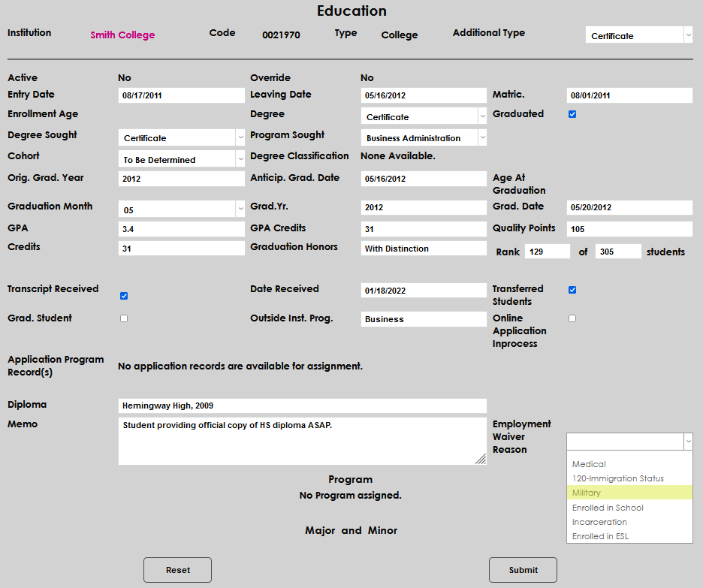Image resolution: width=703 pixels, height=588 pixels.
Task: Open the Additional Type dropdown
Action: [638, 35]
